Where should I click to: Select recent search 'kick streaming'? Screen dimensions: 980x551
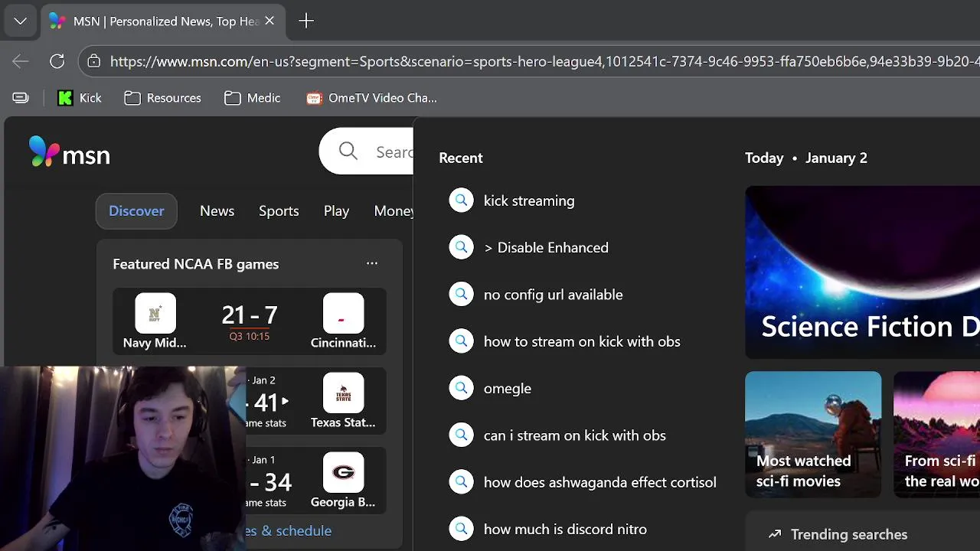pyautogui.click(x=529, y=201)
